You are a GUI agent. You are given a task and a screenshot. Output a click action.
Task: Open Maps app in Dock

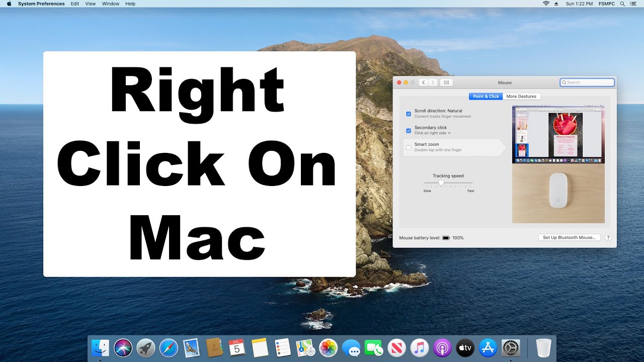[305, 347]
